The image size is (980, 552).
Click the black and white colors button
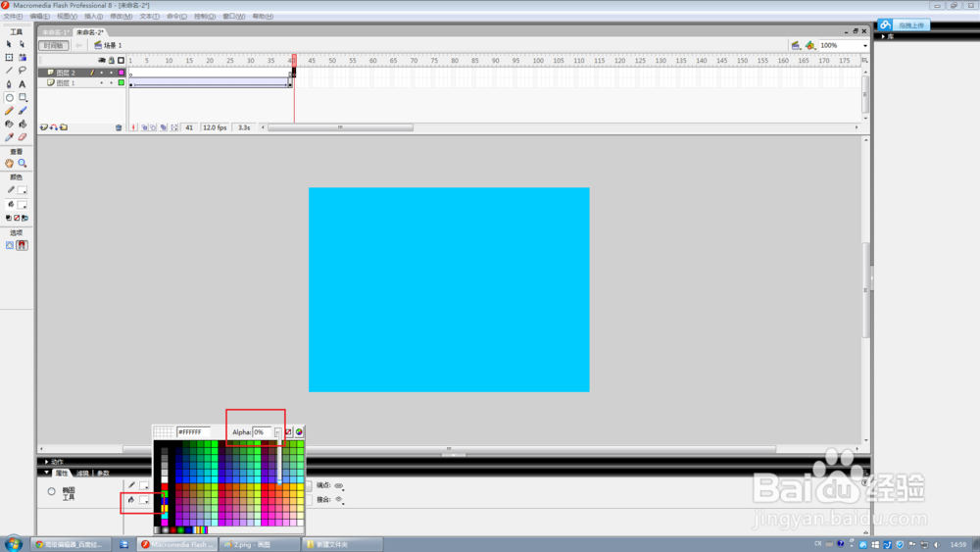click(8, 219)
